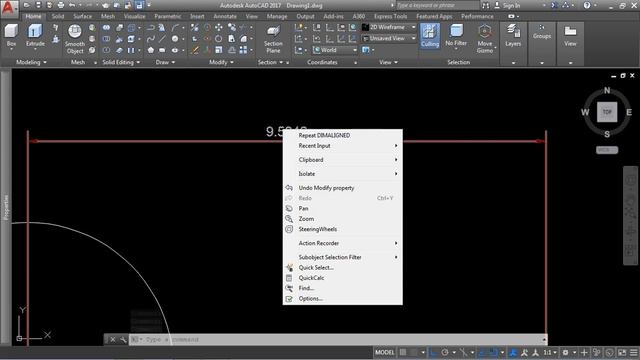Select the Move Gizmo tool
This screenshot has width=640, height=360.
pos(484,39)
